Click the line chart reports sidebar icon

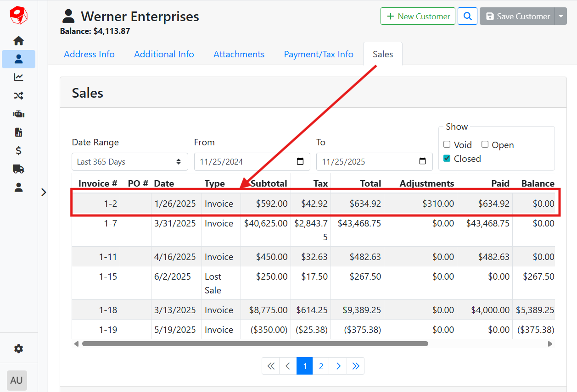(18, 77)
